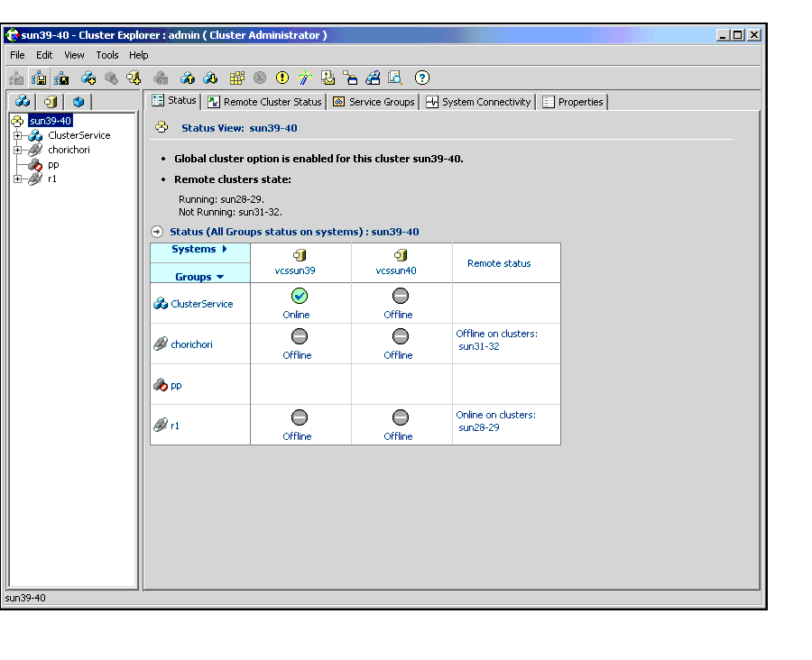Click the Add Service Group toolbar icon
812x660 pixels.
(88, 78)
